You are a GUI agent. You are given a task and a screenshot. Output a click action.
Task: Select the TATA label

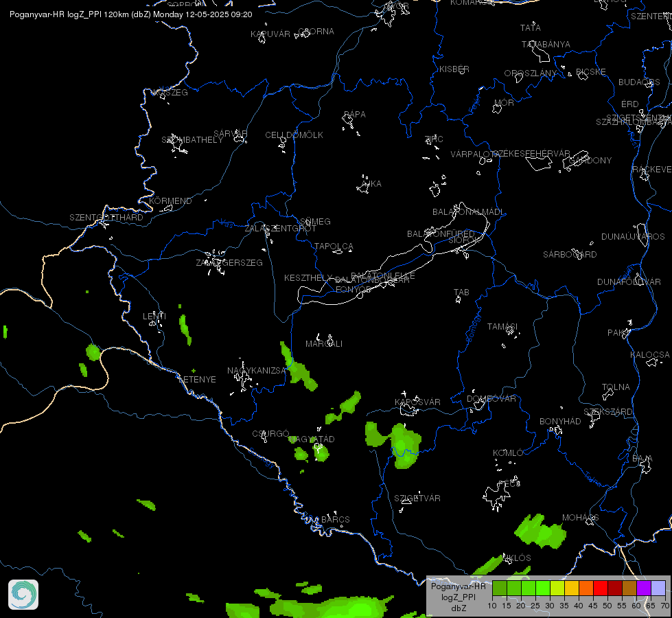[530, 28]
